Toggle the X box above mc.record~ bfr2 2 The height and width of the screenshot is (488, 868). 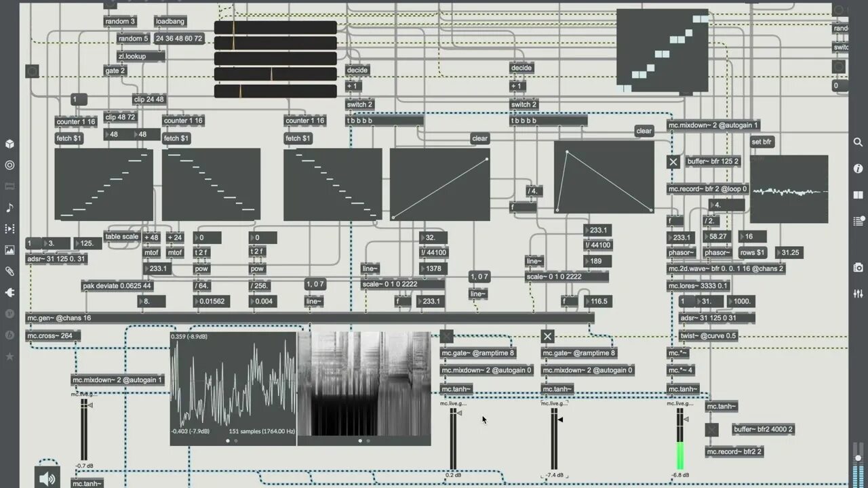(711, 430)
